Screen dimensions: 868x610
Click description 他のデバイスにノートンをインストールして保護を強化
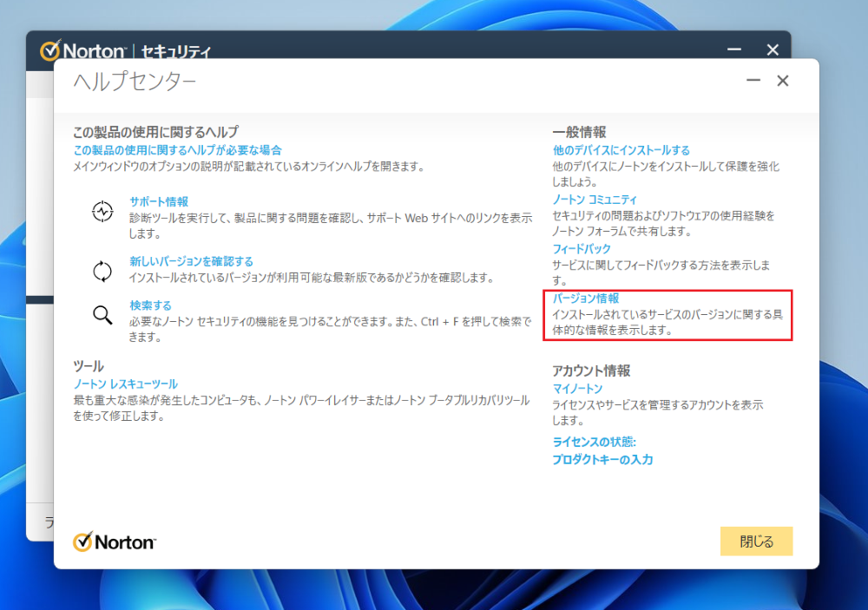tap(666, 174)
